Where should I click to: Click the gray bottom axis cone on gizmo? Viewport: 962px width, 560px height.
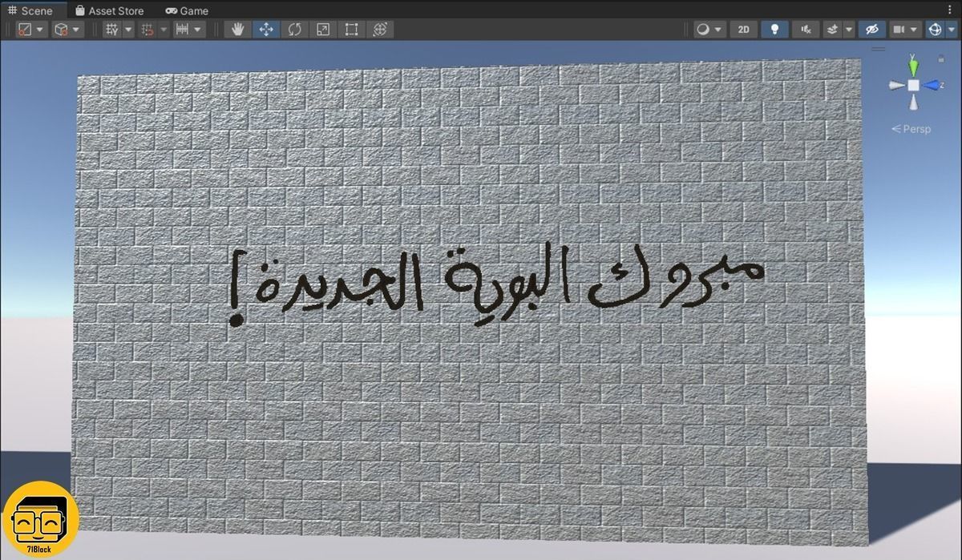[x=913, y=102]
